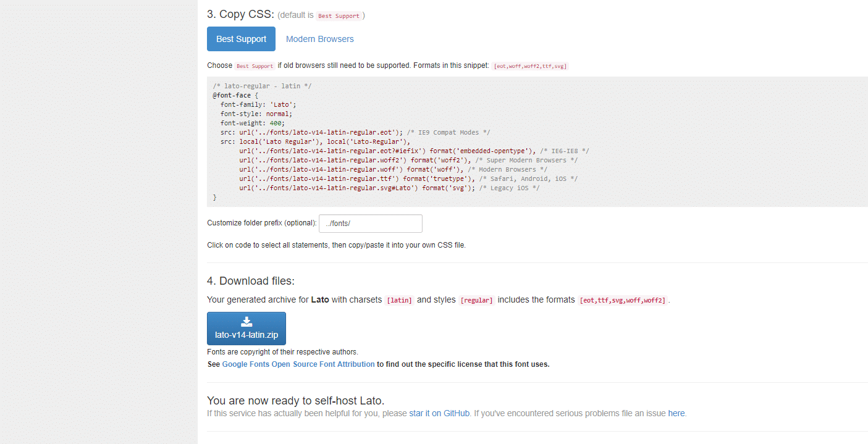Click the /* lato-regular - latin */ comment
This screenshot has width=868, height=444.
[262, 86]
